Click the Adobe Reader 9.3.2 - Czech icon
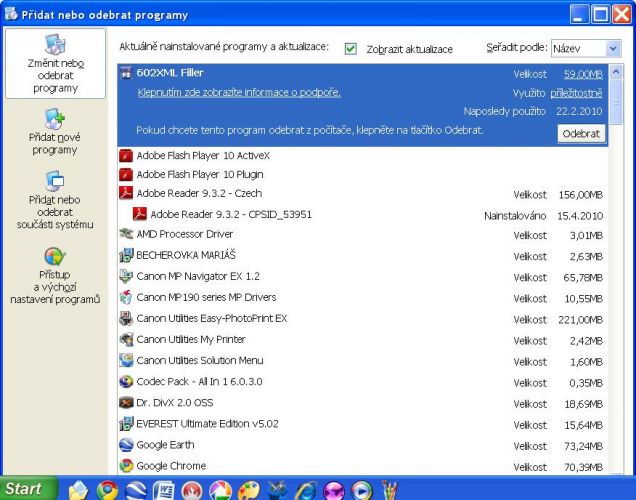 click(126, 193)
